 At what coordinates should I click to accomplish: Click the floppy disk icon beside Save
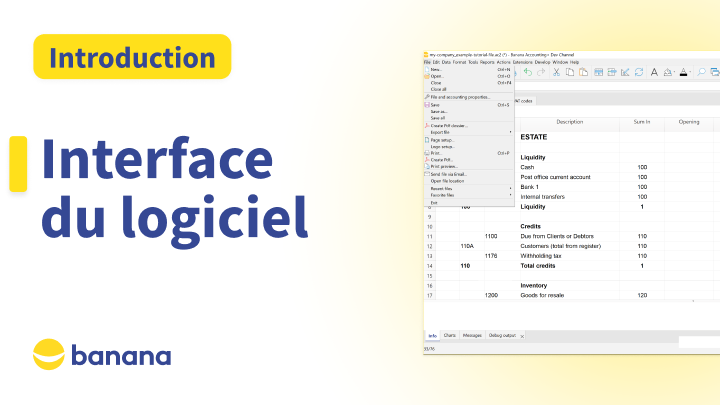tap(427, 105)
